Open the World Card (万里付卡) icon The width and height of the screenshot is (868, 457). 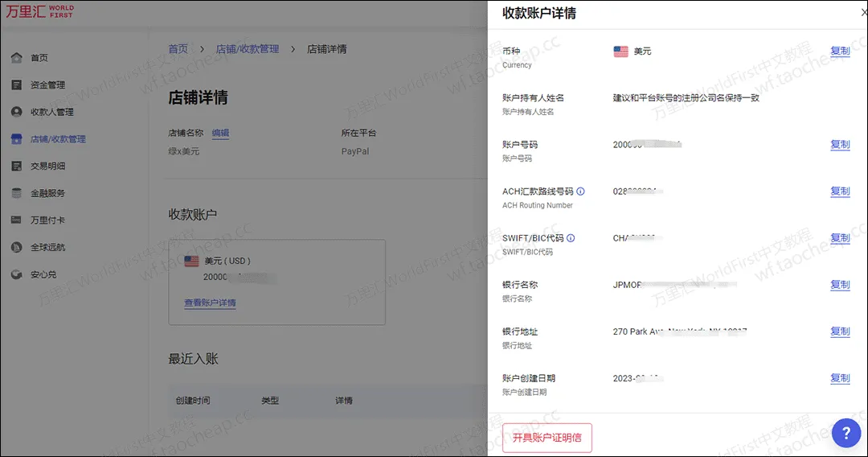pos(16,220)
